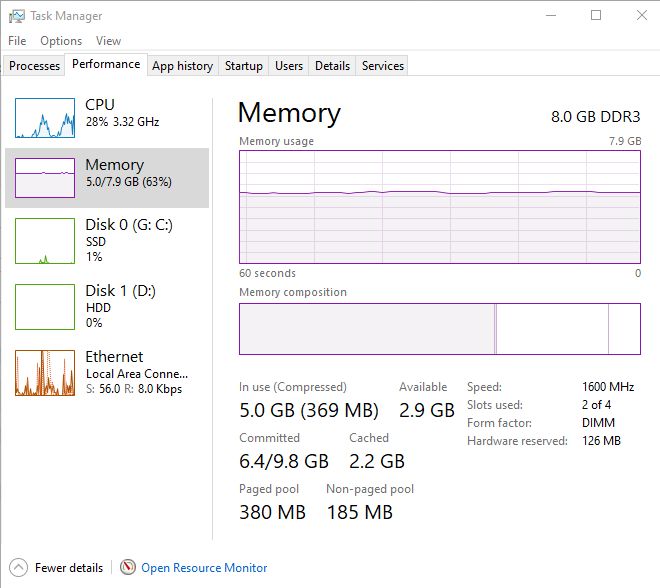Switch to the App history tab

[x=183, y=66]
